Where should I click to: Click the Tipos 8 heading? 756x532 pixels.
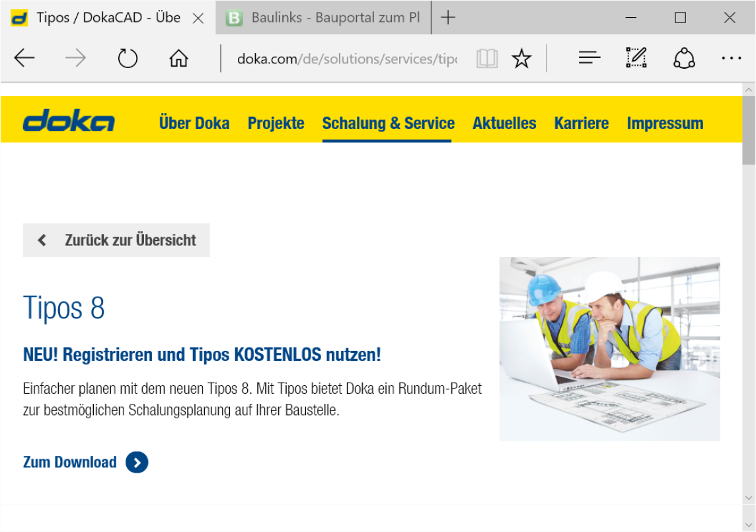coord(63,308)
